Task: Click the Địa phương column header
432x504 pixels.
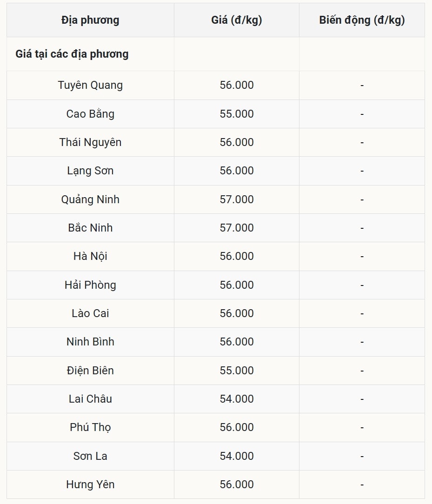Action: [x=90, y=20]
